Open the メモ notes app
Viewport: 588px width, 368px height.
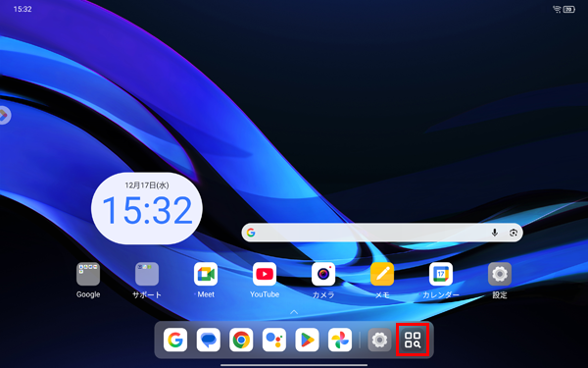point(382,274)
